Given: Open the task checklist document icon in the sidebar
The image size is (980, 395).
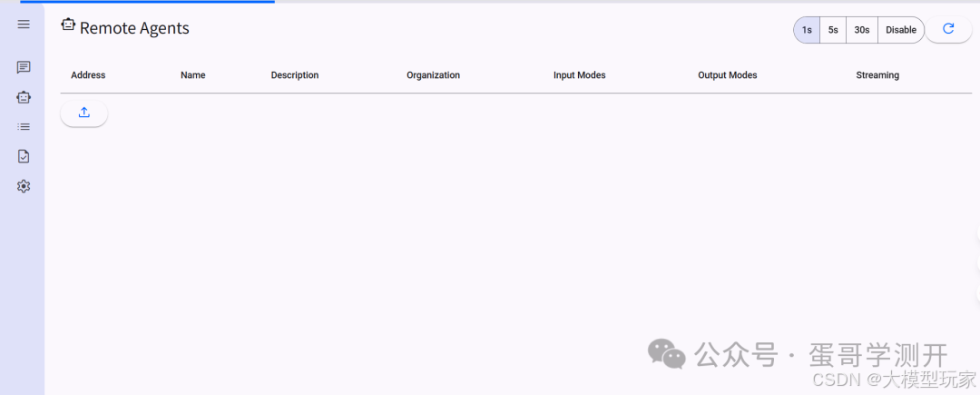Looking at the screenshot, I should pos(24,156).
